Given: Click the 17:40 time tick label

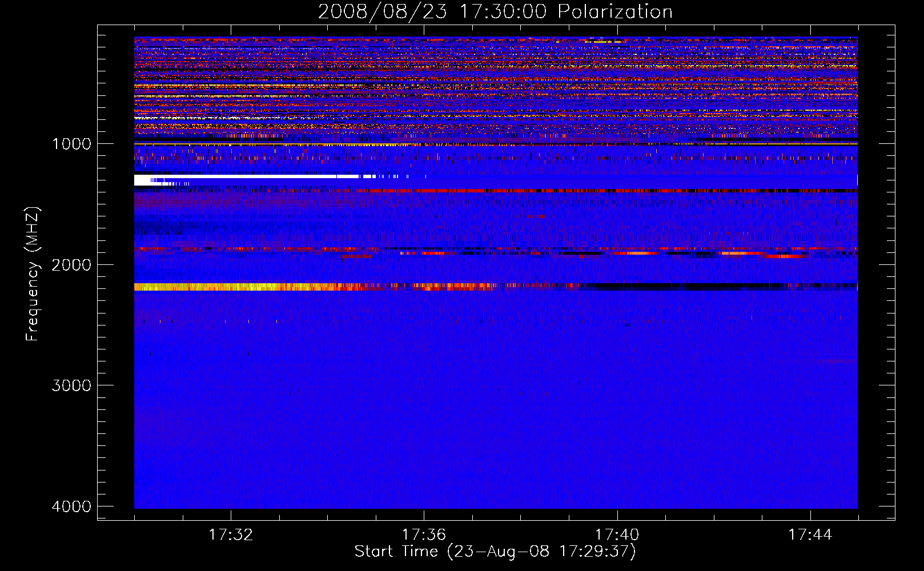Looking at the screenshot, I should click(x=617, y=535).
